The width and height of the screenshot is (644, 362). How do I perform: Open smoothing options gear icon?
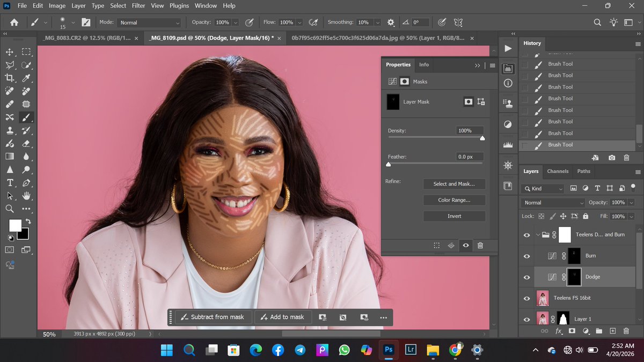391,23
